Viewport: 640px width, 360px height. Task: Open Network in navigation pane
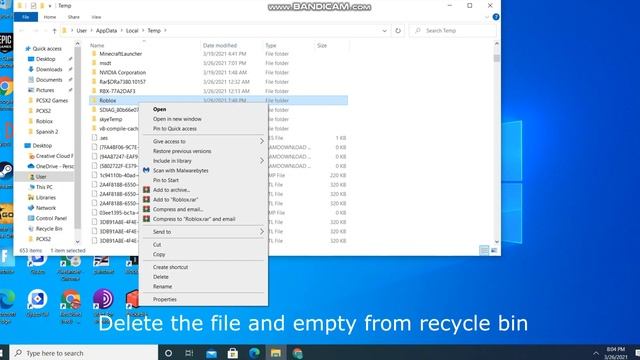(x=46, y=208)
